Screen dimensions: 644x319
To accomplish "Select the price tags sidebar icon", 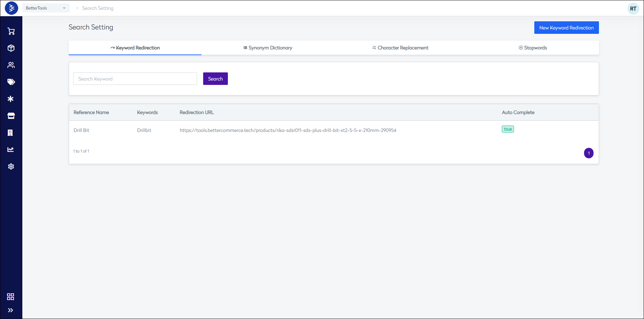I will pyautogui.click(x=11, y=82).
